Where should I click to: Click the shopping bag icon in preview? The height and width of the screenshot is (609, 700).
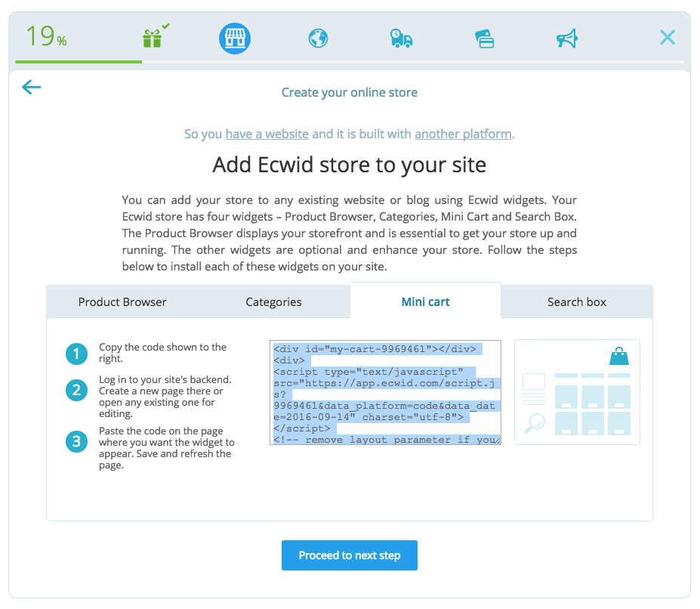(x=619, y=356)
